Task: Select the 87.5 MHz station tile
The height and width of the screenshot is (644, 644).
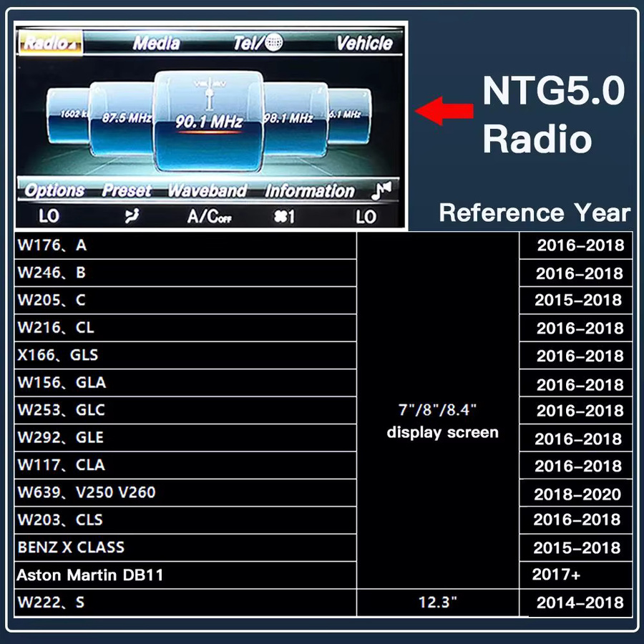Action: pos(122,119)
